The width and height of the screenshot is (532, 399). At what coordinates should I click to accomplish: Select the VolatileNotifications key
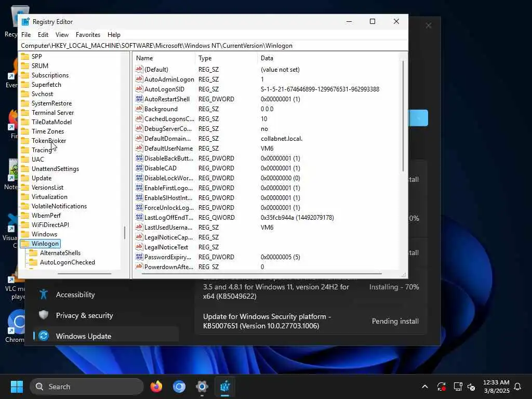(59, 206)
